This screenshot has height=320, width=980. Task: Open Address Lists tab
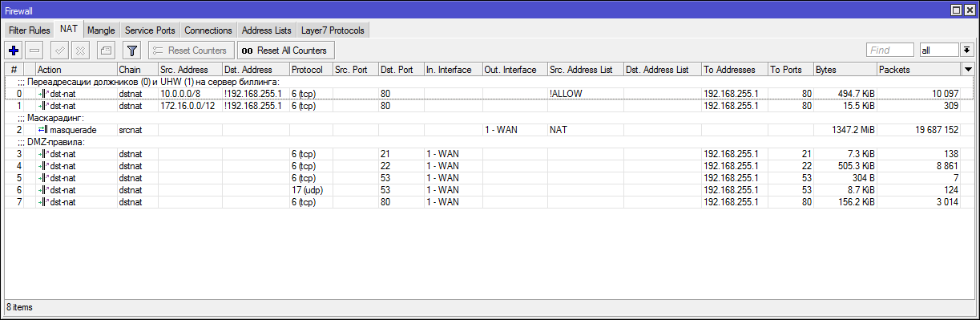[x=267, y=30]
